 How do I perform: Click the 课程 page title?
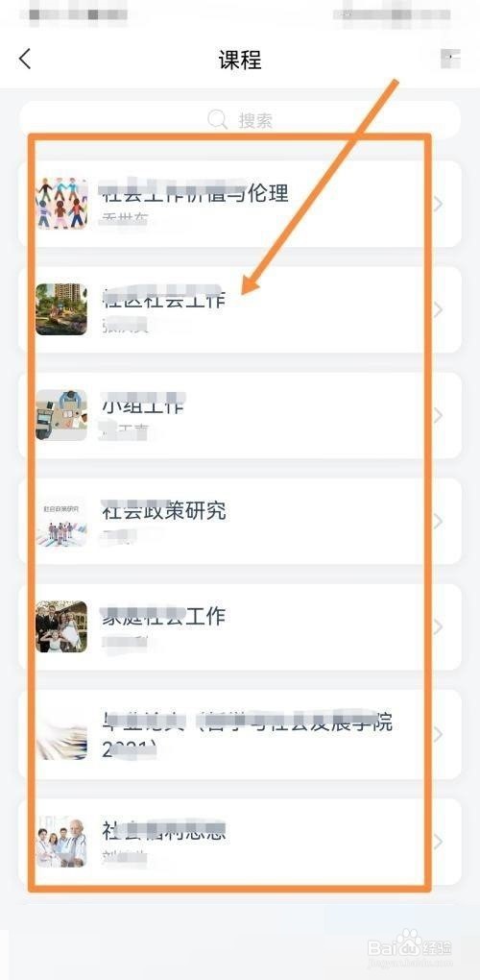tap(240, 60)
